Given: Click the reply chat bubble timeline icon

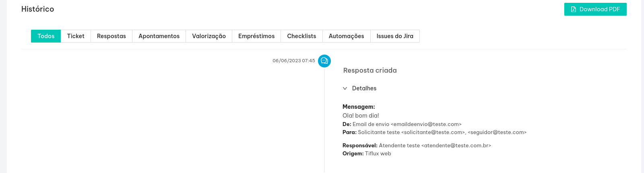Looking at the screenshot, I should (x=324, y=61).
